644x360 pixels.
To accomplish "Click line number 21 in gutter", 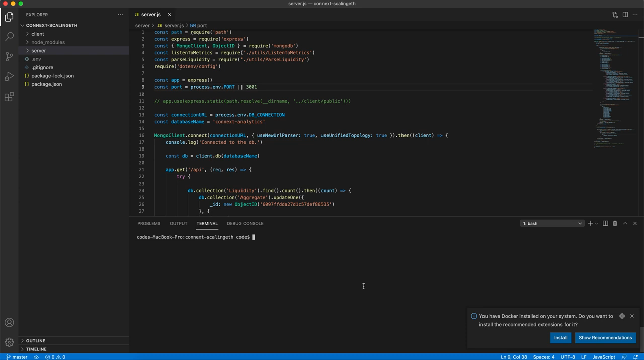I will (x=142, y=170).
